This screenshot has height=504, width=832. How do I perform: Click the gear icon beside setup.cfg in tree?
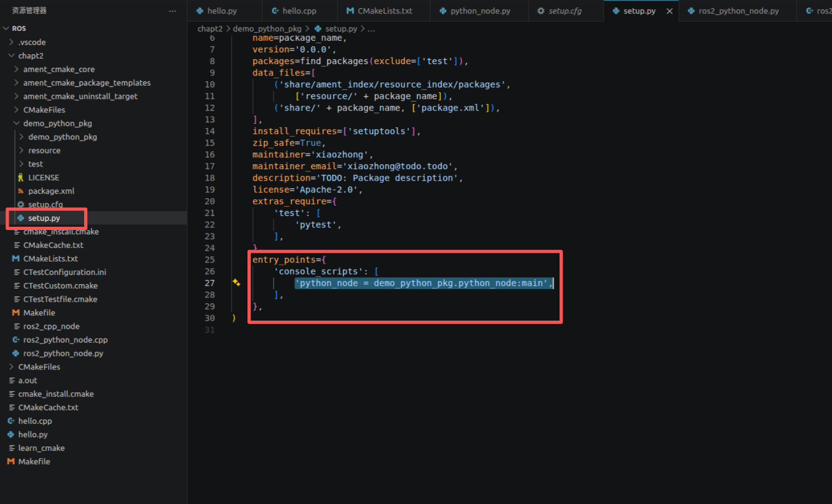[21, 205]
